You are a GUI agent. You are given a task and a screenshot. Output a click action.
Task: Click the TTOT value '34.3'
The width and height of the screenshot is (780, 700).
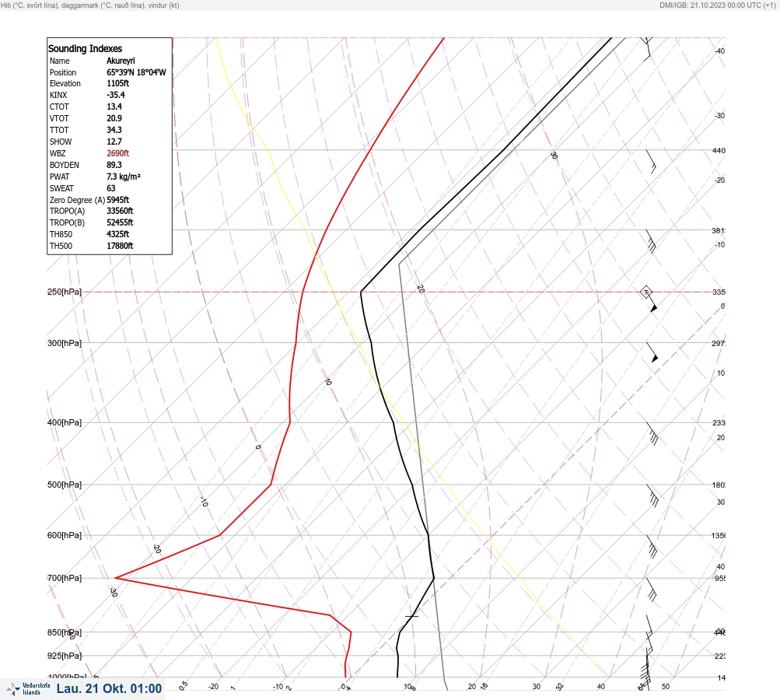[114, 130]
